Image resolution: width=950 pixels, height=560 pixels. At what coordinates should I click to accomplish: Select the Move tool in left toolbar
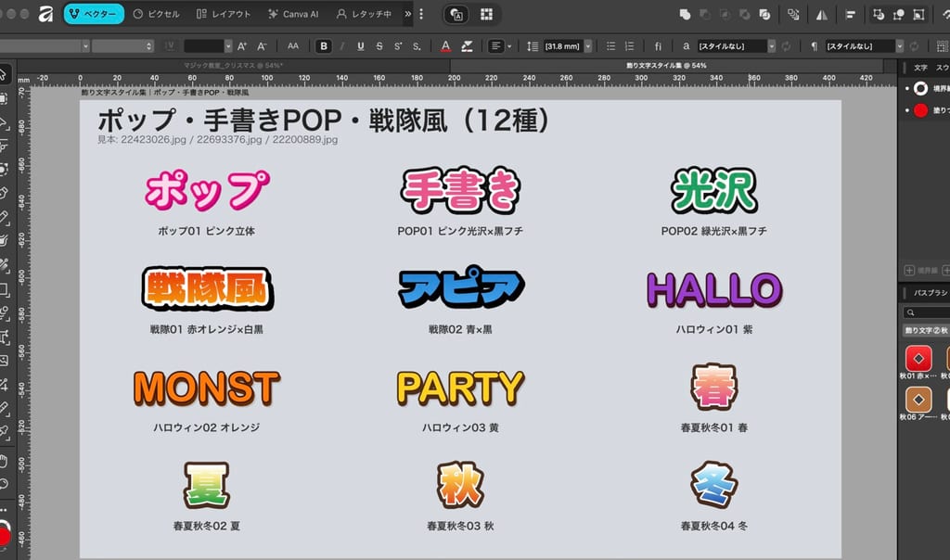click(4, 74)
